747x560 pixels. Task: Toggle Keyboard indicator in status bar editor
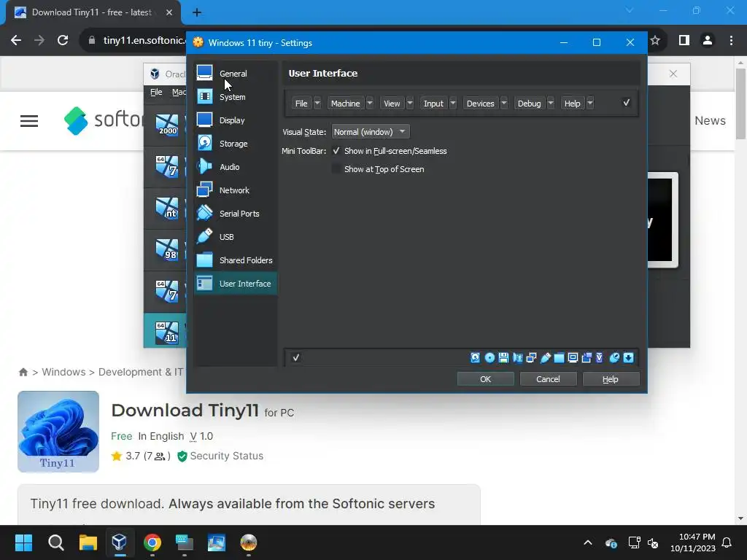(x=628, y=357)
